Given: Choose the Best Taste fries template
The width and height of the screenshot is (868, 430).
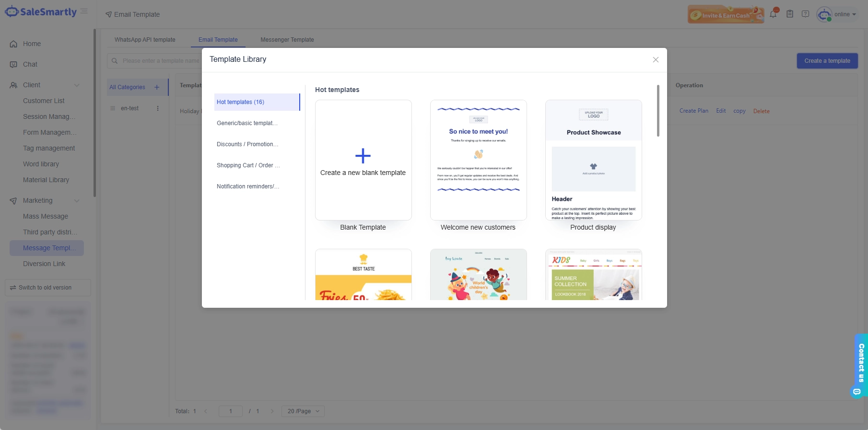Looking at the screenshot, I should pyautogui.click(x=364, y=275).
